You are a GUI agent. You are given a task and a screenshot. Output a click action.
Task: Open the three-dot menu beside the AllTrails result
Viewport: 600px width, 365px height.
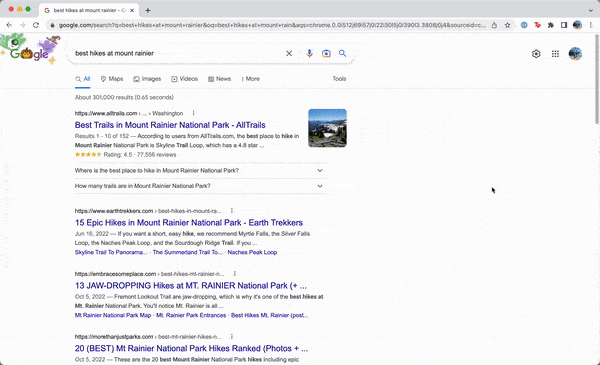pos(193,113)
